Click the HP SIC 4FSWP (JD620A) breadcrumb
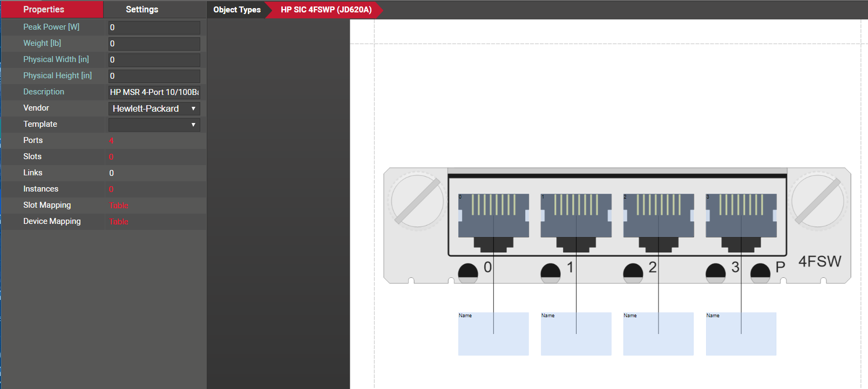Viewport: 868px width, 389px height. coord(326,10)
